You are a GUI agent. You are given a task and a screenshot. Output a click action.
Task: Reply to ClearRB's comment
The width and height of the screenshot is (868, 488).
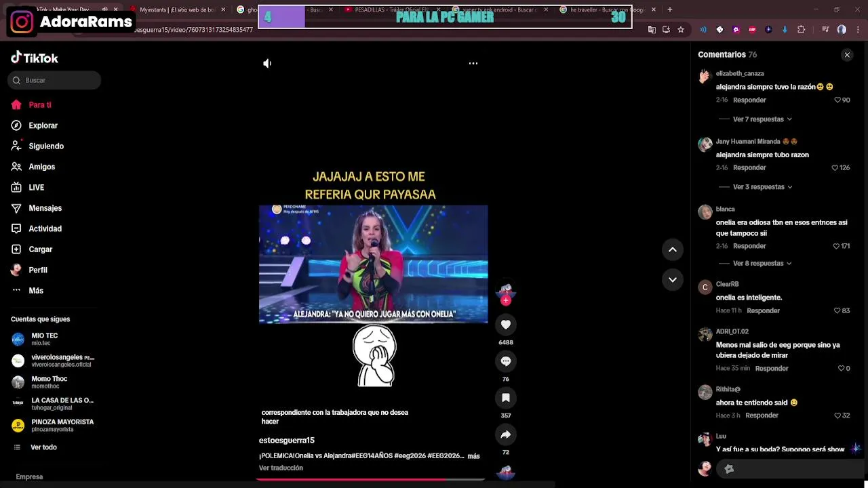(763, 311)
